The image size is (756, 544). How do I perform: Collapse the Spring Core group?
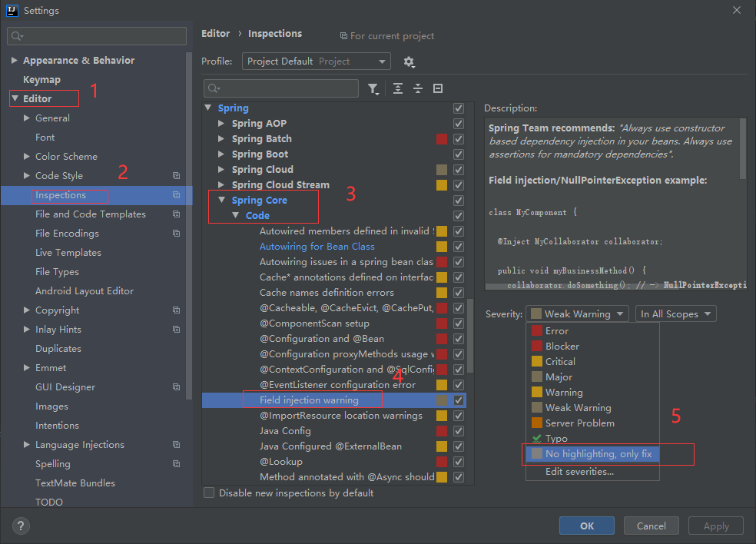(222, 200)
